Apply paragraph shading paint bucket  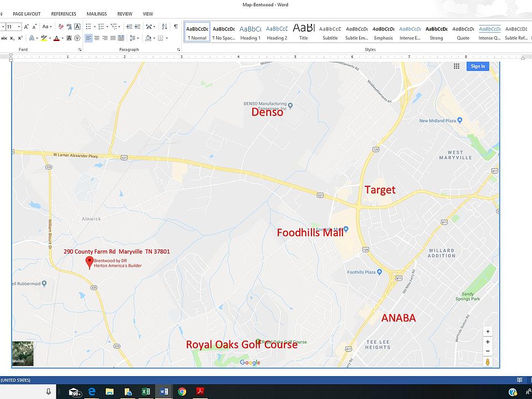coord(149,38)
